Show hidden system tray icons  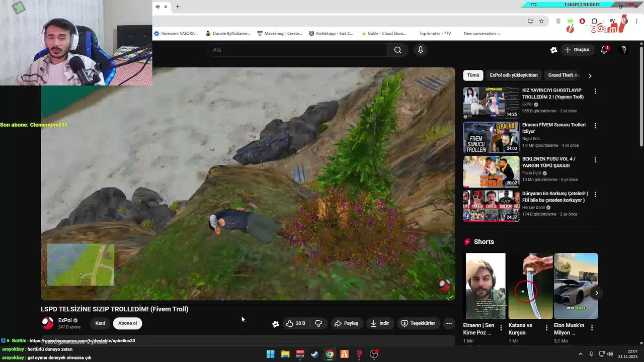click(580, 354)
